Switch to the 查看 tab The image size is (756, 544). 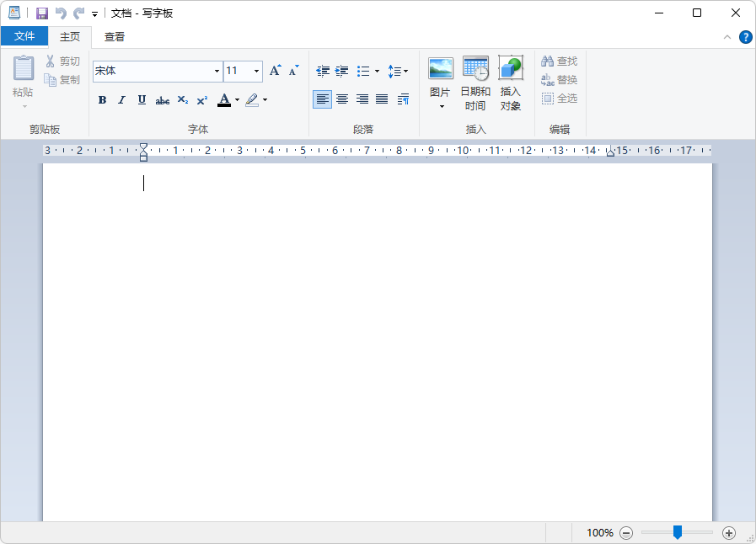pyautogui.click(x=115, y=36)
